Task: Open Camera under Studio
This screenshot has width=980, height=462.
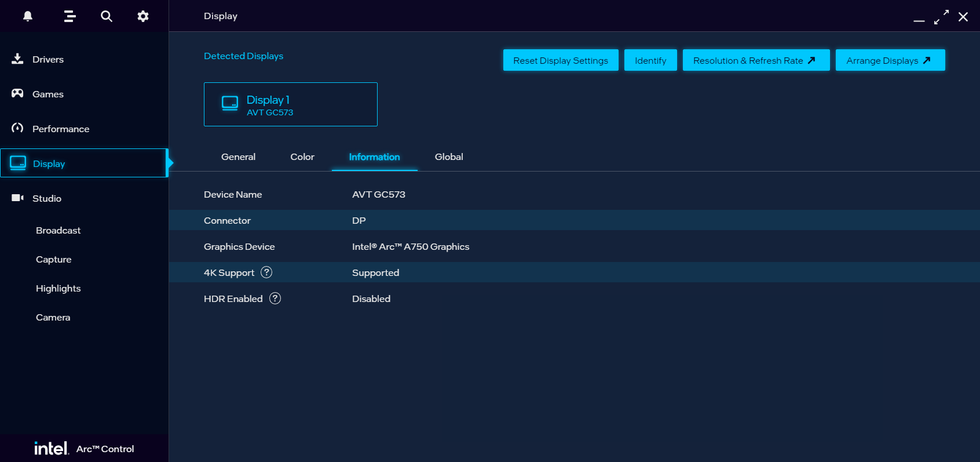Action: tap(53, 317)
